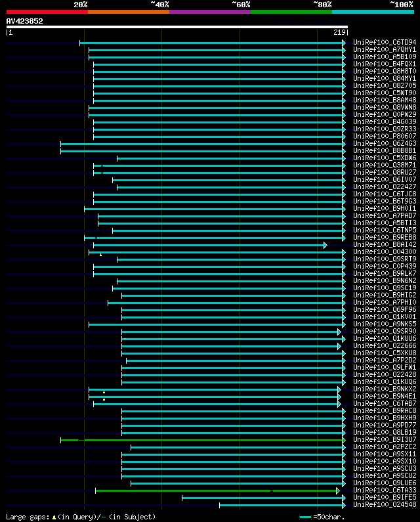Select the UniRef100_Q8RU27 hit label
420x522 pixels.
385,173
